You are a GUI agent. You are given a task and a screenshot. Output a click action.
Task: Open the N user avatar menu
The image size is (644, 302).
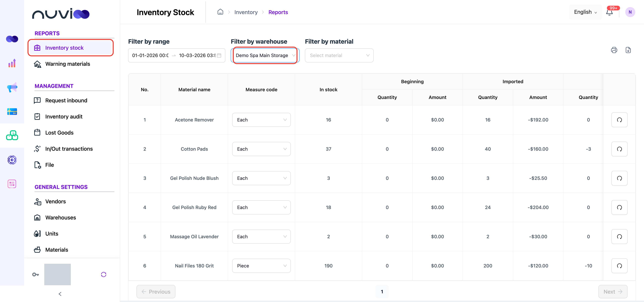point(630,12)
